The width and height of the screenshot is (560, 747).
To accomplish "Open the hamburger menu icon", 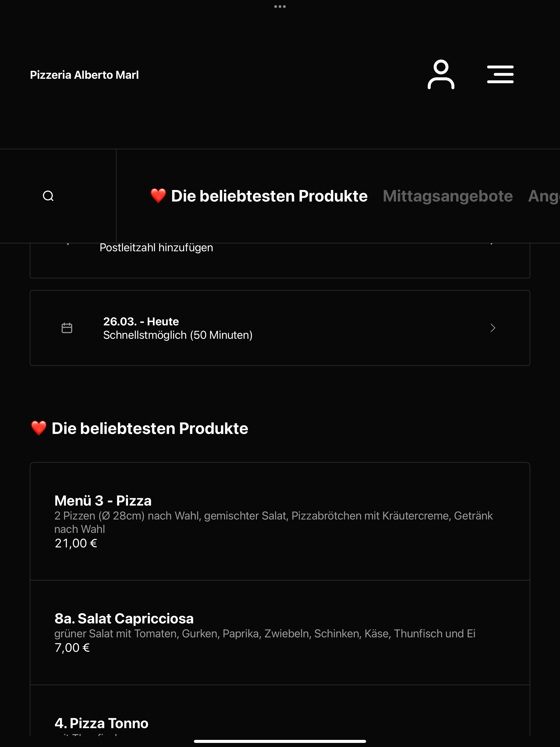I will 500,74.
